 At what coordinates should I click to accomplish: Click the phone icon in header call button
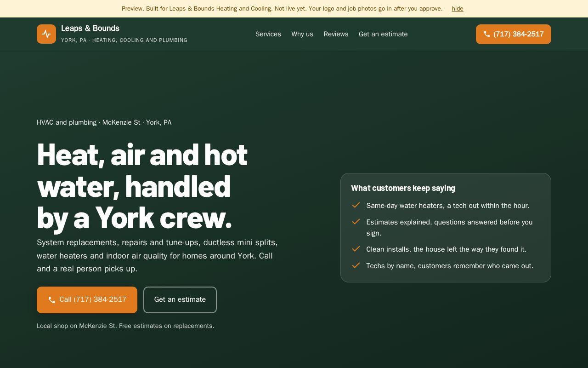(487, 34)
